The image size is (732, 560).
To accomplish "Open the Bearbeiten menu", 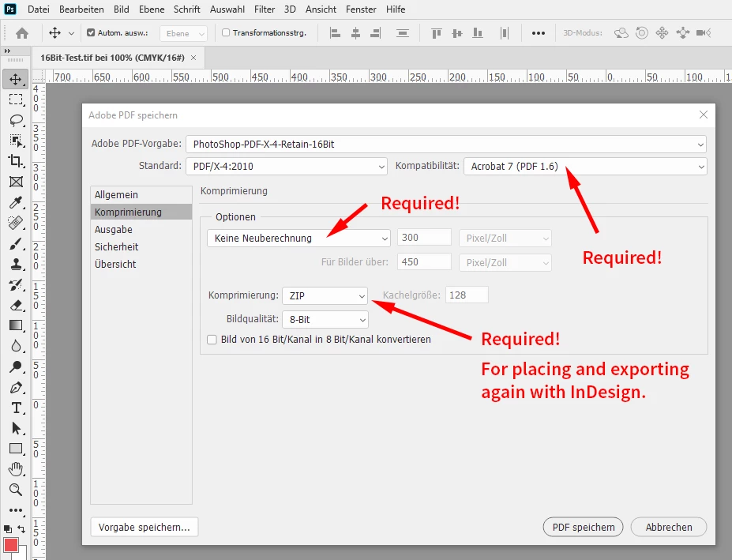I will click(81, 9).
